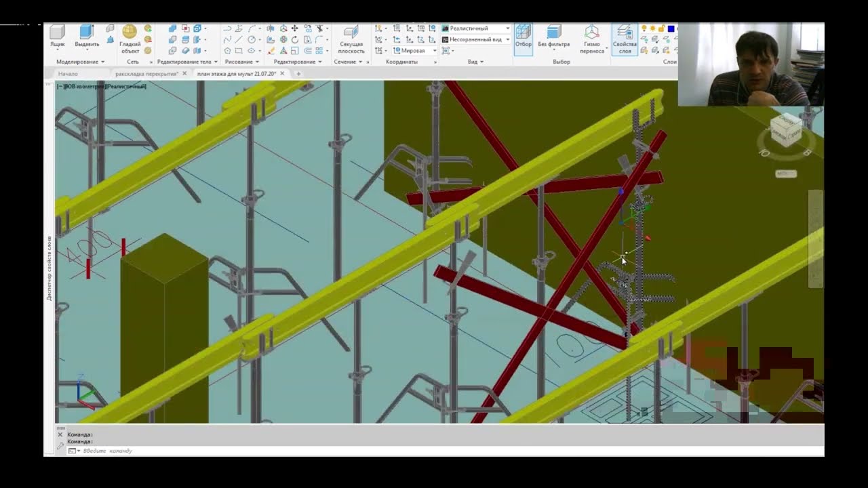
Task: Click the Секущая плоскость section plane icon
Action: pyautogui.click(x=351, y=39)
